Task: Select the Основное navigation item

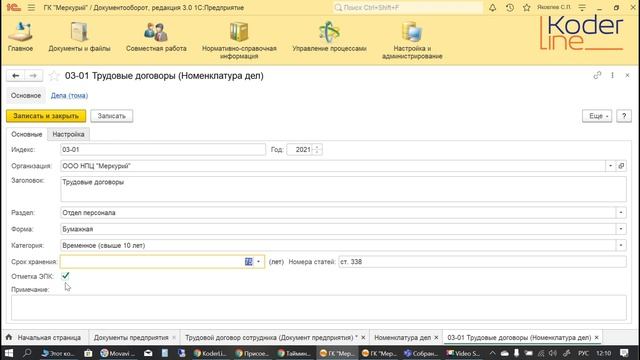Action: [26, 96]
